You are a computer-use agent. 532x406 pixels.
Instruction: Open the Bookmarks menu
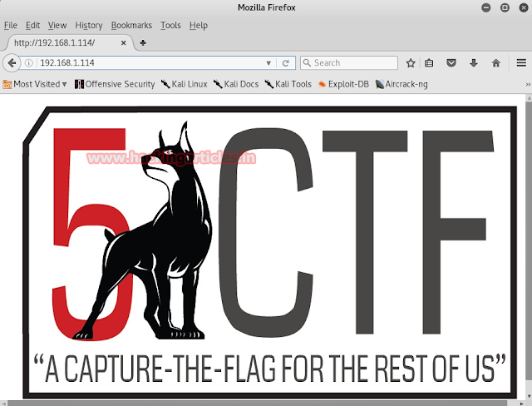point(131,26)
